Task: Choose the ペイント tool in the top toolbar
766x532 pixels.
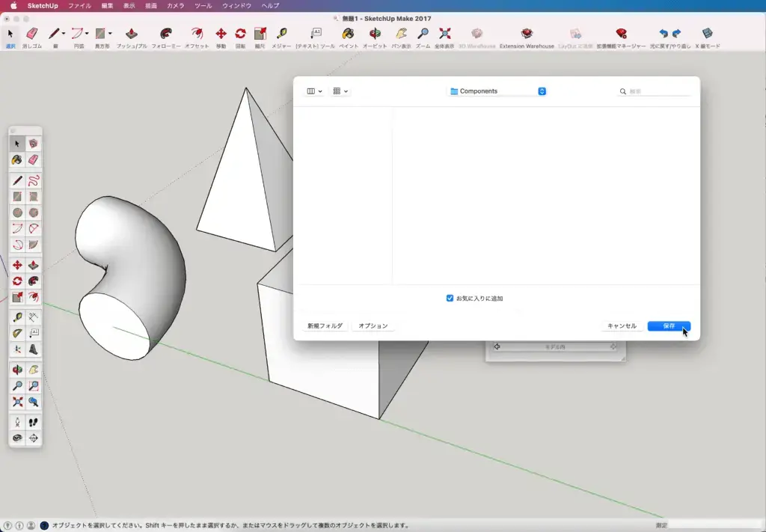Action: click(x=349, y=37)
